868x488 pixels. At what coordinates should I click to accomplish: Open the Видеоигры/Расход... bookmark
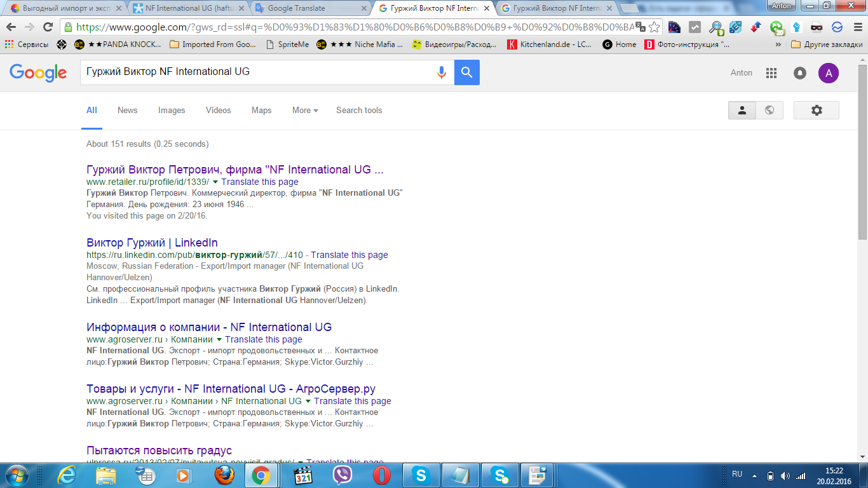coord(456,44)
